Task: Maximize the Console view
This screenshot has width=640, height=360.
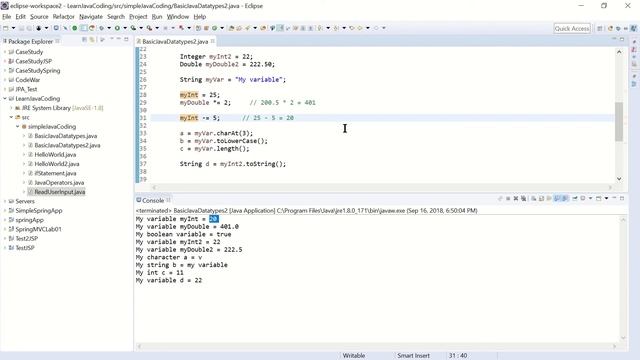Action: point(622,198)
